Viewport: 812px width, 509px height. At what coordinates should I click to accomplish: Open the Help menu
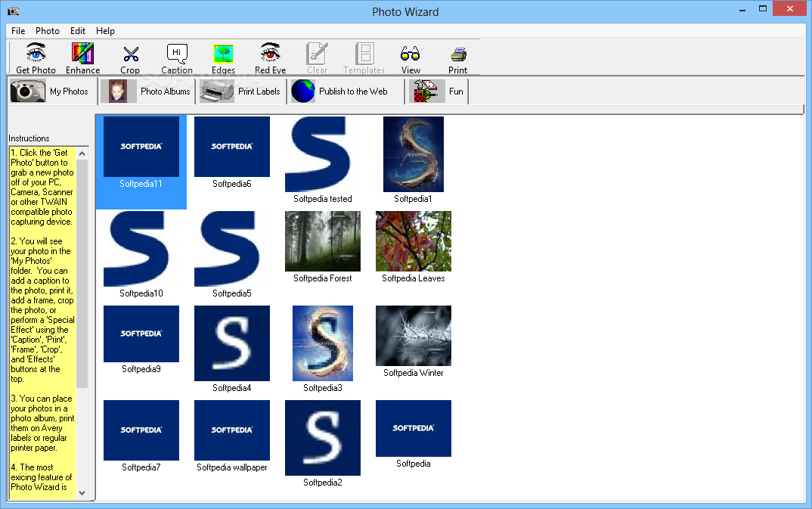pos(105,31)
